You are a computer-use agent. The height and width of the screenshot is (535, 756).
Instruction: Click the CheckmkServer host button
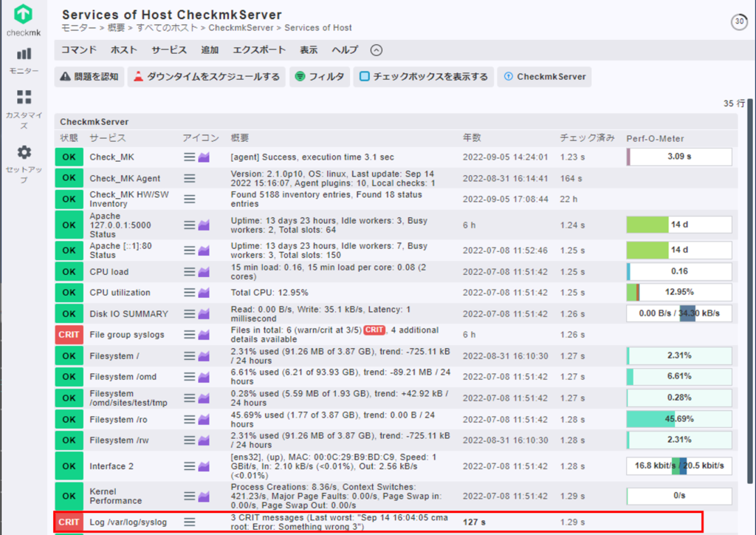click(x=544, y=77)
